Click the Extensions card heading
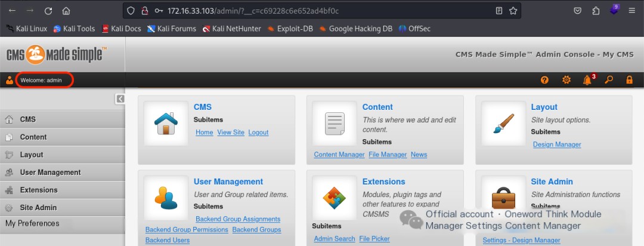This screenshot has height=246, width=644. (383, 182)
